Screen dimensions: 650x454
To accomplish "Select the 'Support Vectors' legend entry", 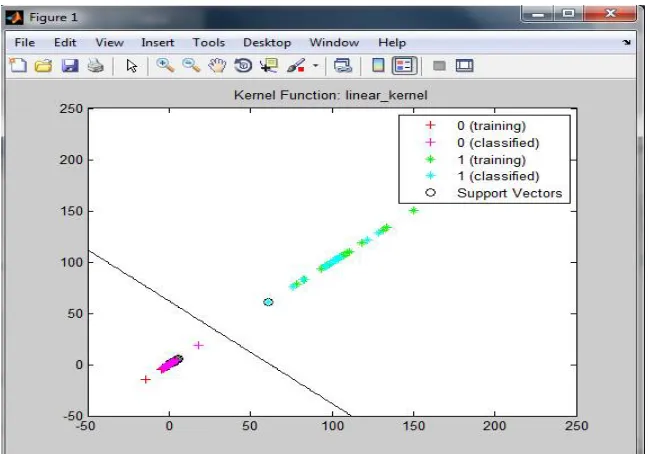I will (x=509, y=193).
